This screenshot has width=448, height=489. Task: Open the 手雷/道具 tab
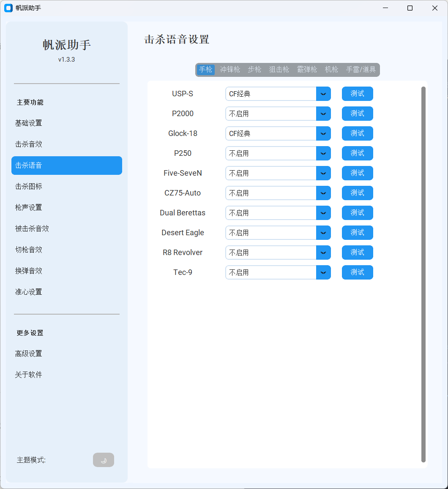coord(361,70)
